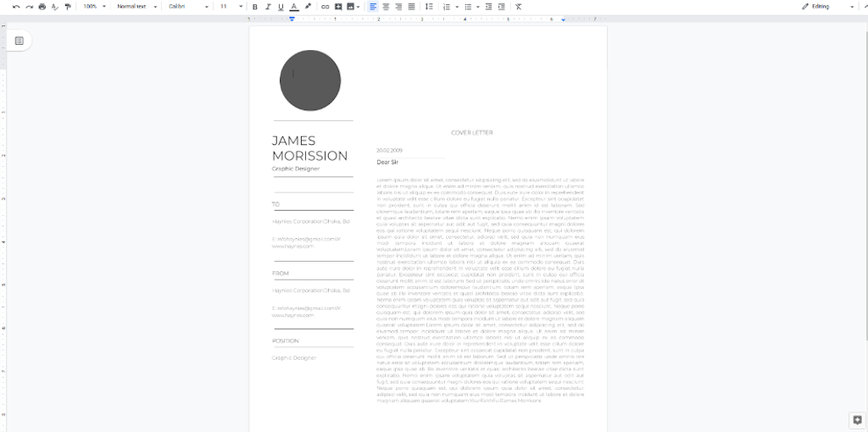Click on the surname "MORISSION"

[309, 156]
